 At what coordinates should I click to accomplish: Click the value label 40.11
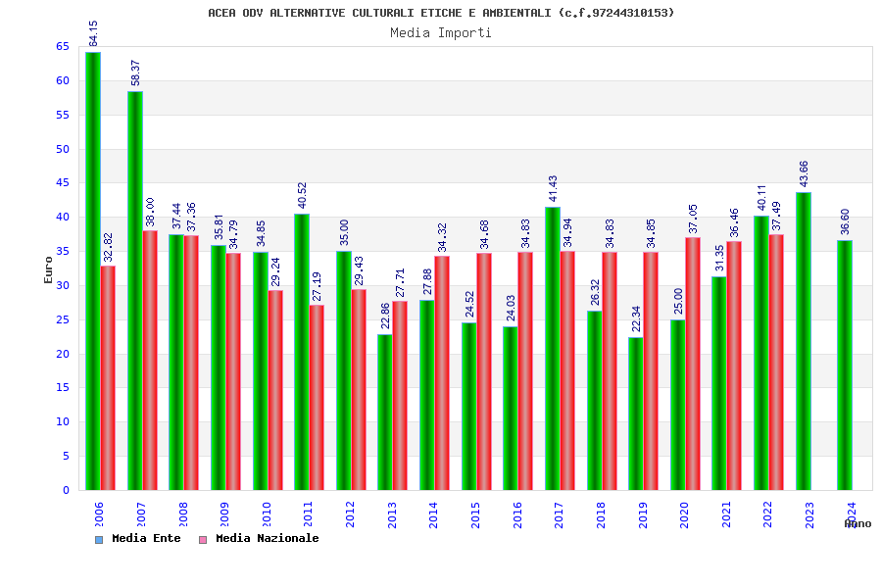coord(761,197)
